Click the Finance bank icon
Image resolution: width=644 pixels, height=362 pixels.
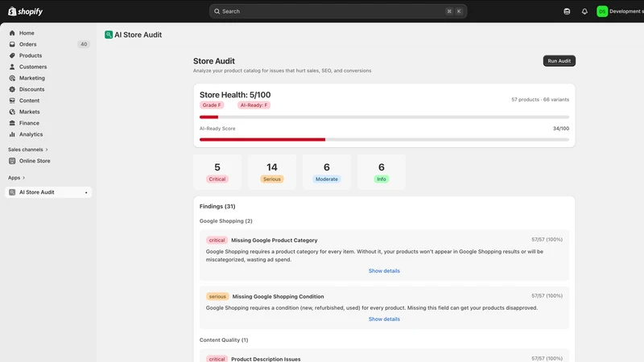(12, 123)
